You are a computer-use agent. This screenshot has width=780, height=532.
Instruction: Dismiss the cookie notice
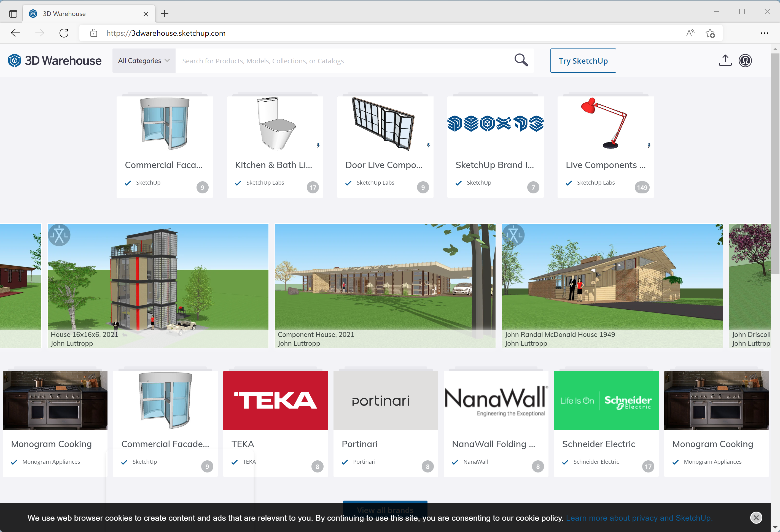[756, 518]
